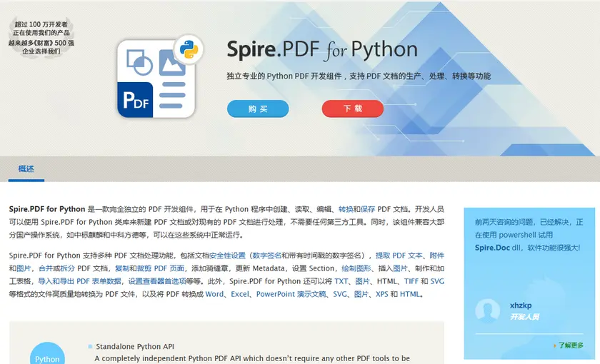Click the 合并 link
600x364 pixels.
coord(46,268)
